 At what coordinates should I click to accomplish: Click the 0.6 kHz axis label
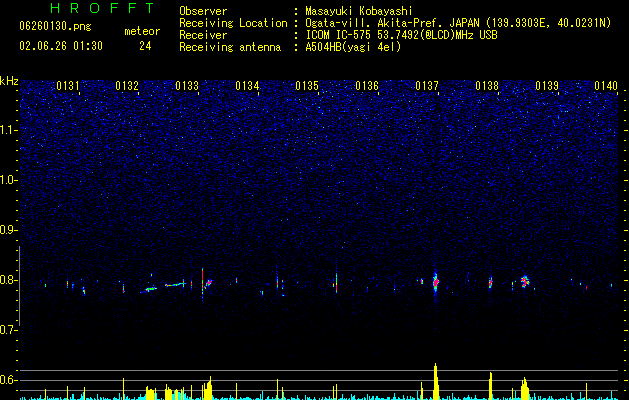point(9,380)
